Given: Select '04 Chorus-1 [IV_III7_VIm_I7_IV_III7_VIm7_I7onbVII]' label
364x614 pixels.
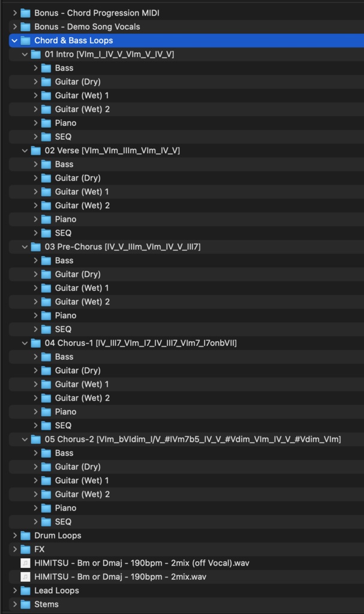Looking at the screenshot, I should 141,343.
